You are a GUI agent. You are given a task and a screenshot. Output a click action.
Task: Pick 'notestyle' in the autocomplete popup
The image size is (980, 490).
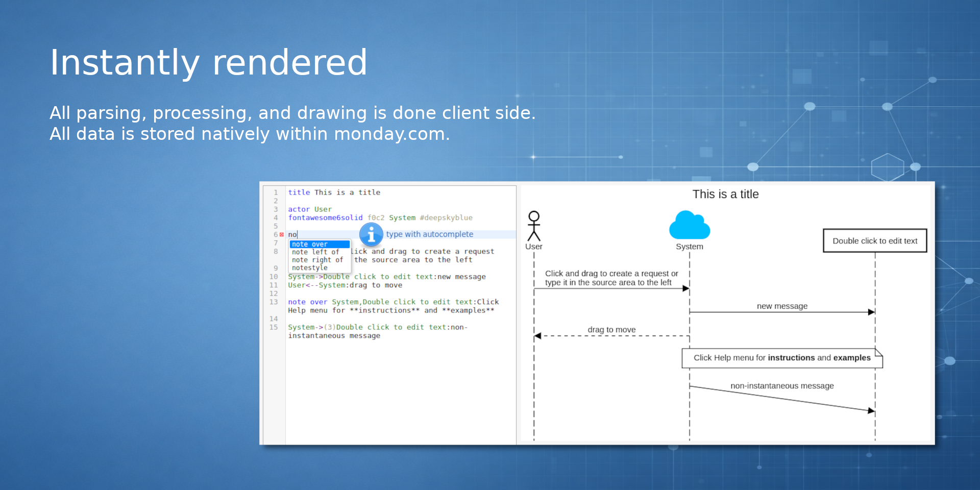310,268
